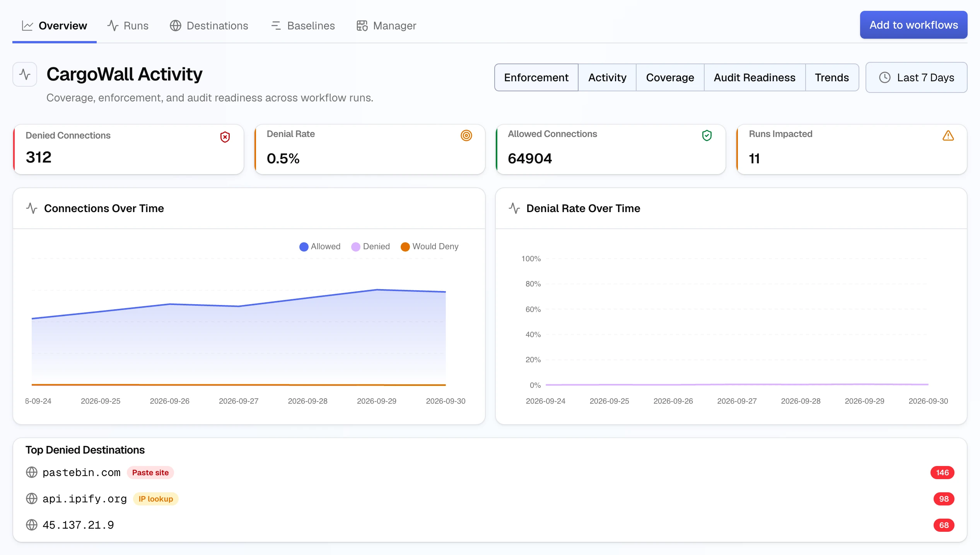This screenshot has width=980, height=555.
Task: Click the CargoWall Activity title
Action: coord(125,74)
